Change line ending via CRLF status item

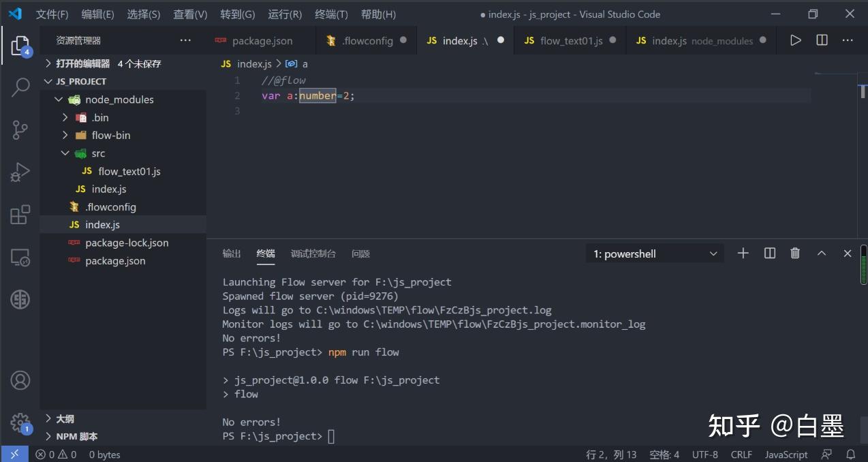point(741,455)
